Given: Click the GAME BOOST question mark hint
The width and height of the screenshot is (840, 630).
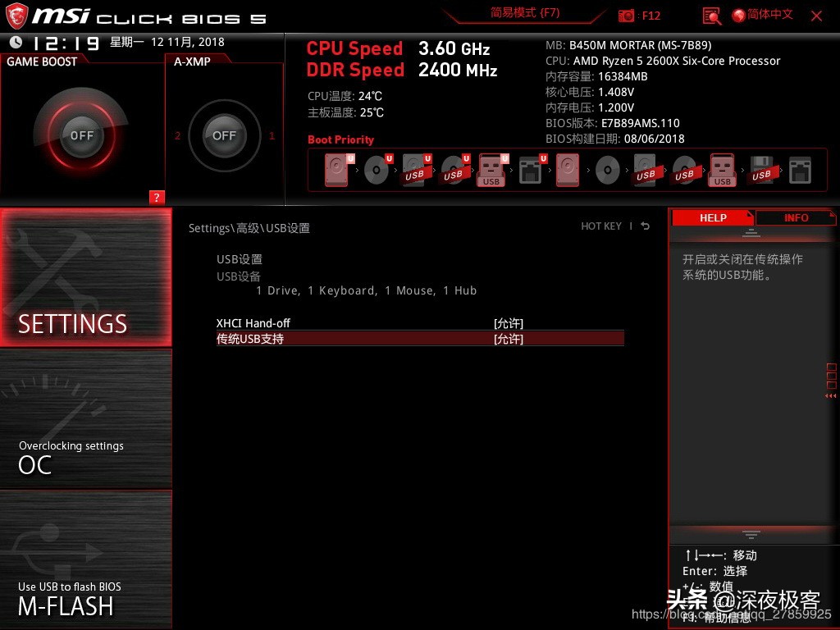Looking at the screenshot, I should (x=156, y=197).
